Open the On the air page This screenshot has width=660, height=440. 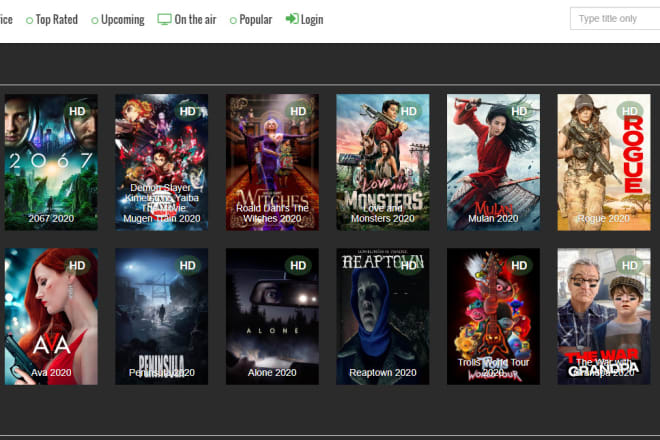[x=195, y=19]
